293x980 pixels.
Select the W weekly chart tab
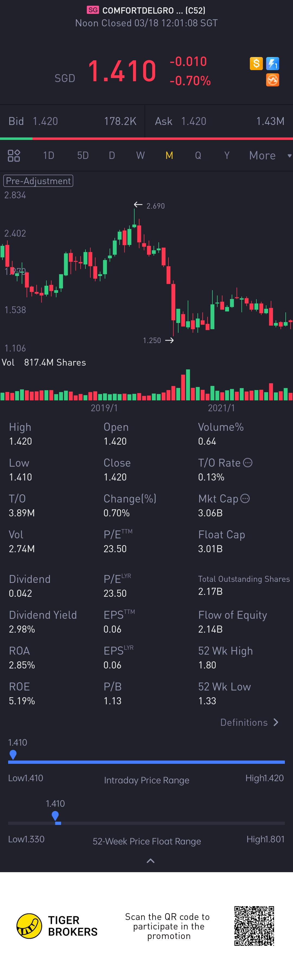[140, 155]
